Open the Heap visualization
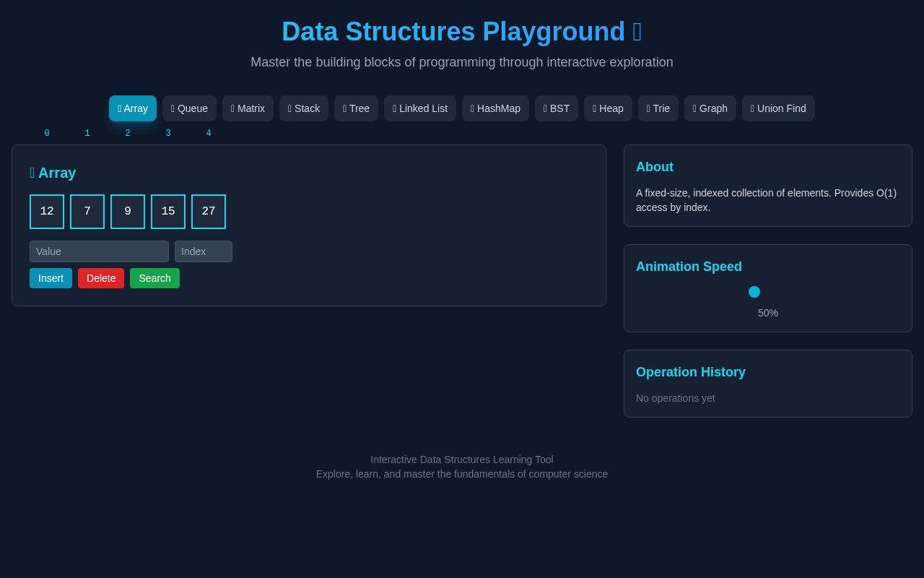924x578 pixels. [x=608, y=108]
